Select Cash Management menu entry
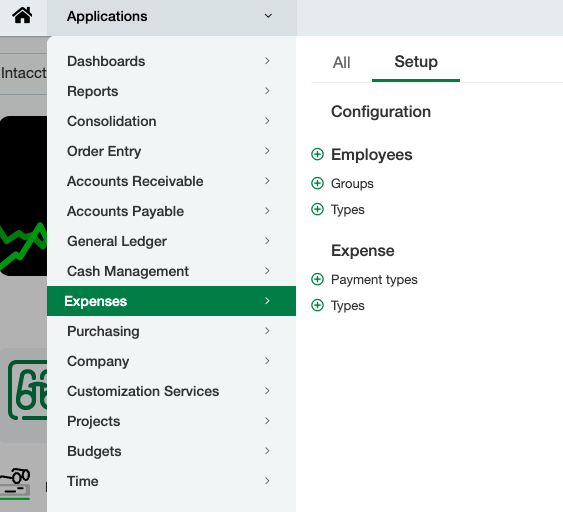 [171, 271]
